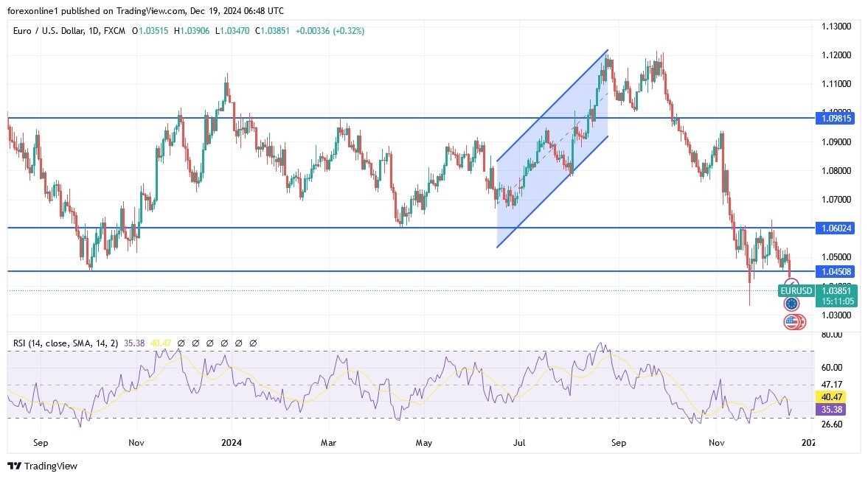Click the forexonline1 username text
The height and width of the screenshot is (479, 868).
31,10
